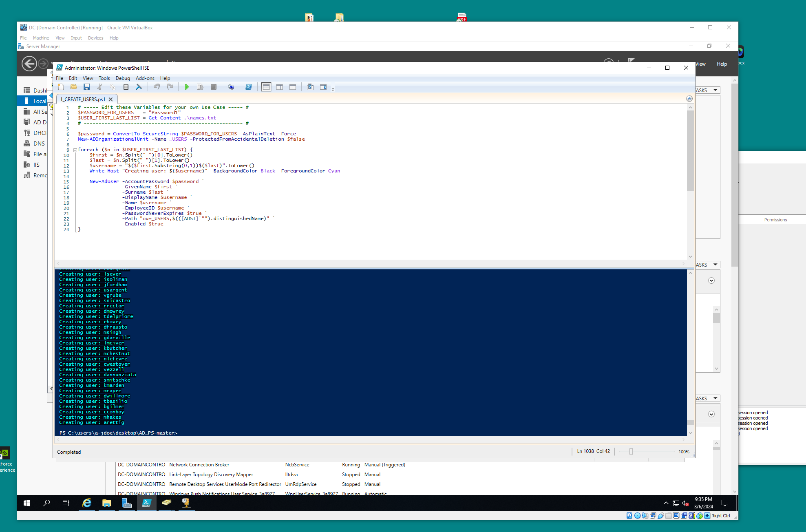The height and width of the screenshot is (532, 806).
Task: Open the VirtualBox Machine menu
Action: point(41,38)
